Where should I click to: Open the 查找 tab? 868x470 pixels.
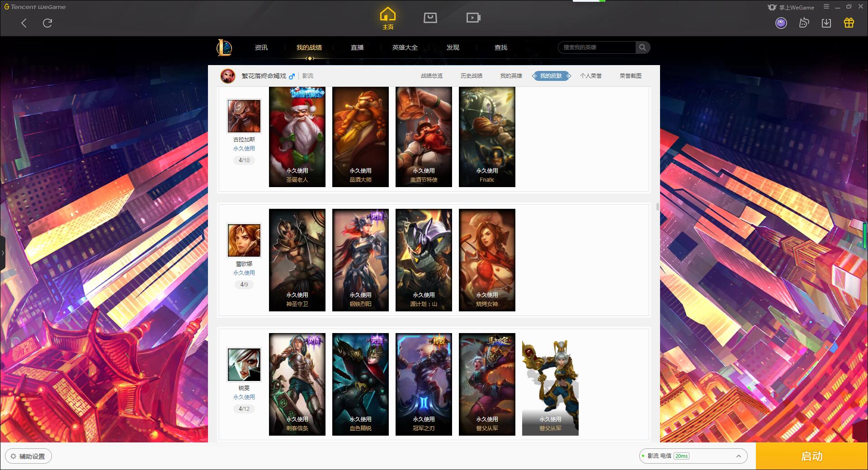[x=501, y=47]
